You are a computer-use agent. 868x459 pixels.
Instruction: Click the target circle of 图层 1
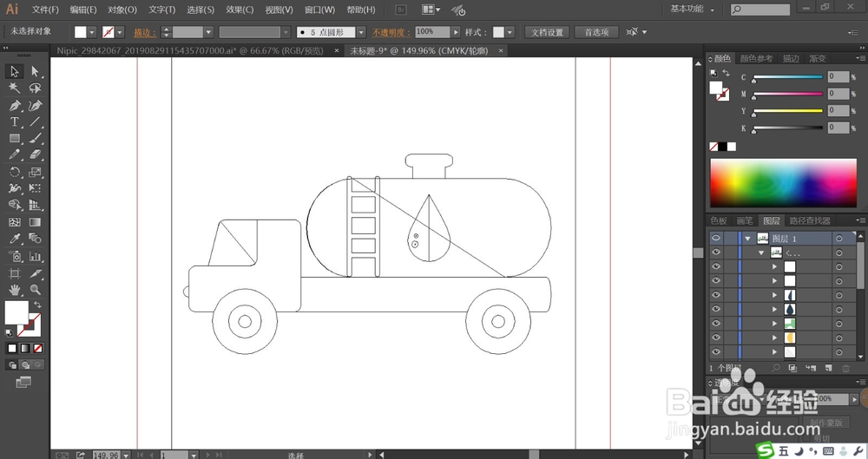(839, 238)
